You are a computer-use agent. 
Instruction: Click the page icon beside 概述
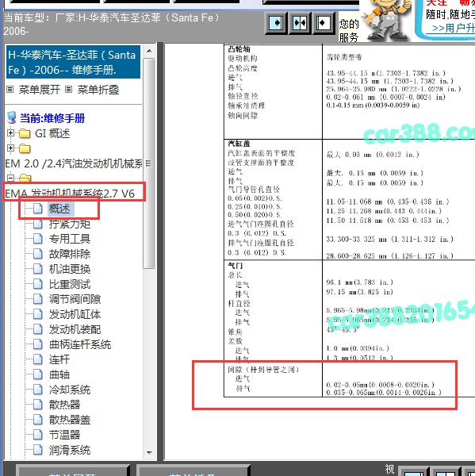37,209
